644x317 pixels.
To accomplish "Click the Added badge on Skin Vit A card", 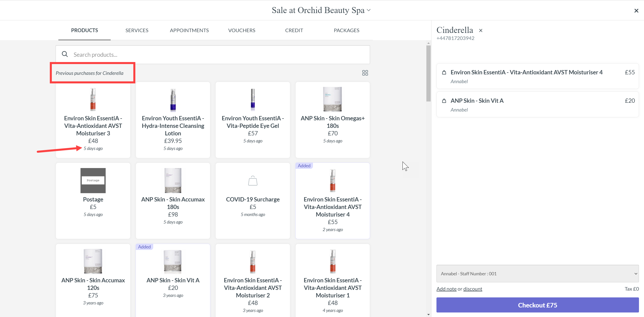I will coord(144,247).
